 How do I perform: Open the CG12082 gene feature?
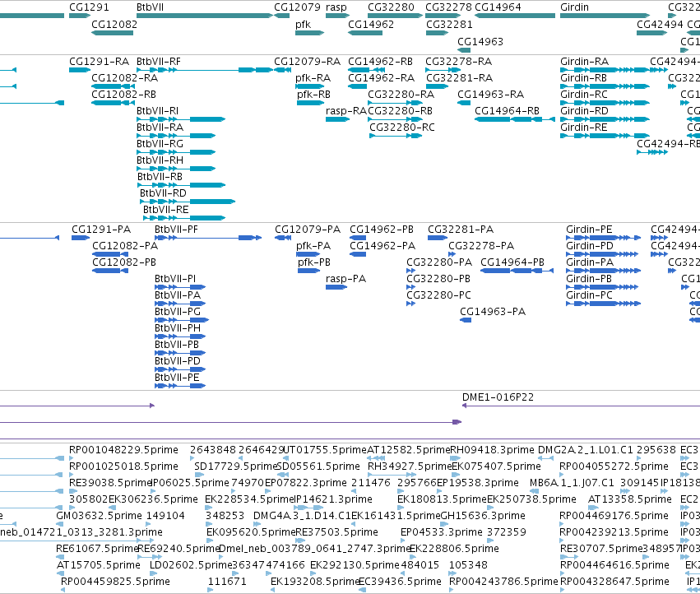112,33
